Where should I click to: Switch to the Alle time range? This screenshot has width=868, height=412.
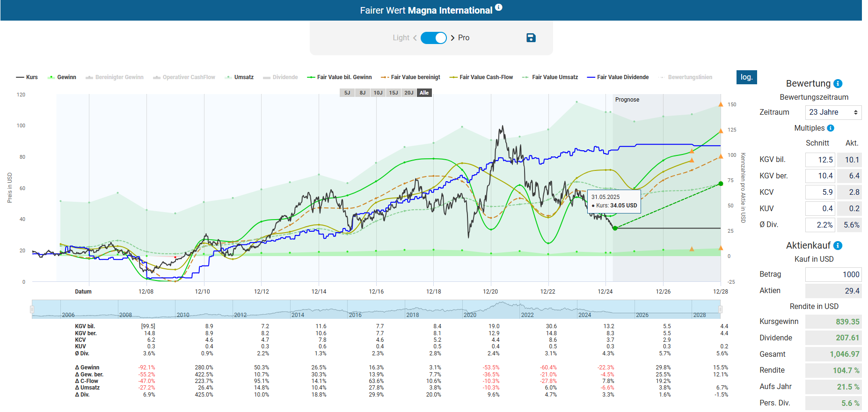(x=424, y=93)
